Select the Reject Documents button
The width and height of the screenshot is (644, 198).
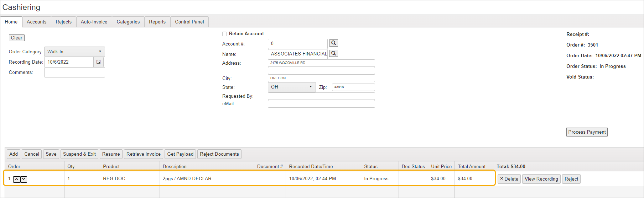tap(219, 154)
